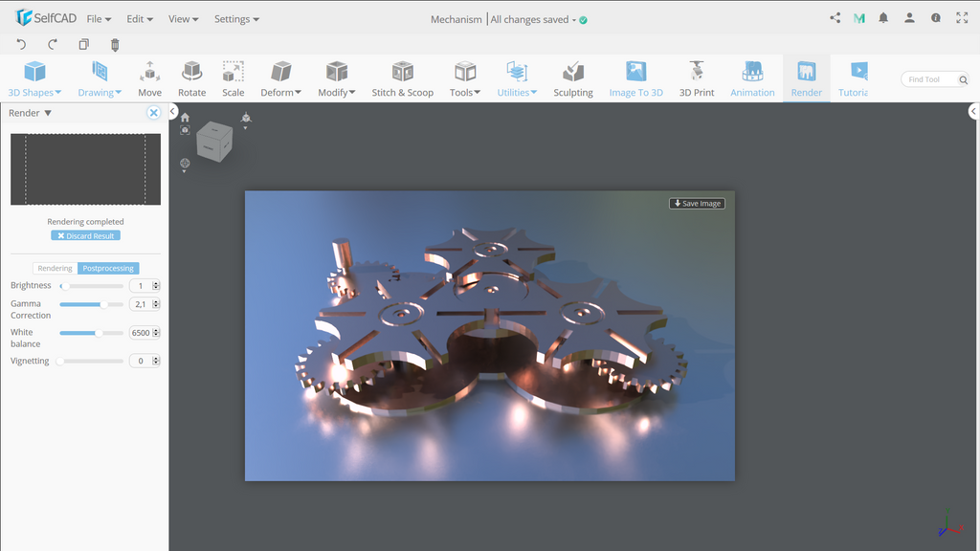Click the Delete (trash) icon
The image size is (980, 551).
[x=116, y=44]
